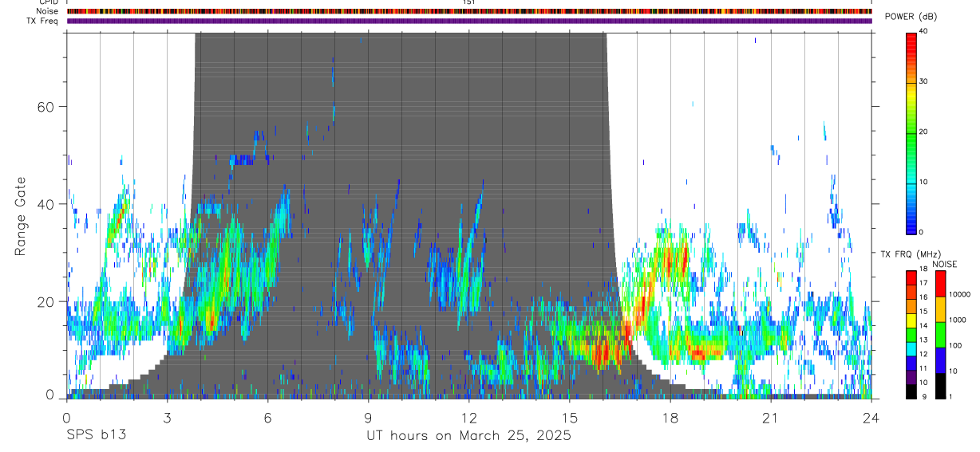Click the POWER (dB) color bar legend
Screen dimensions: 980x452
911,132
